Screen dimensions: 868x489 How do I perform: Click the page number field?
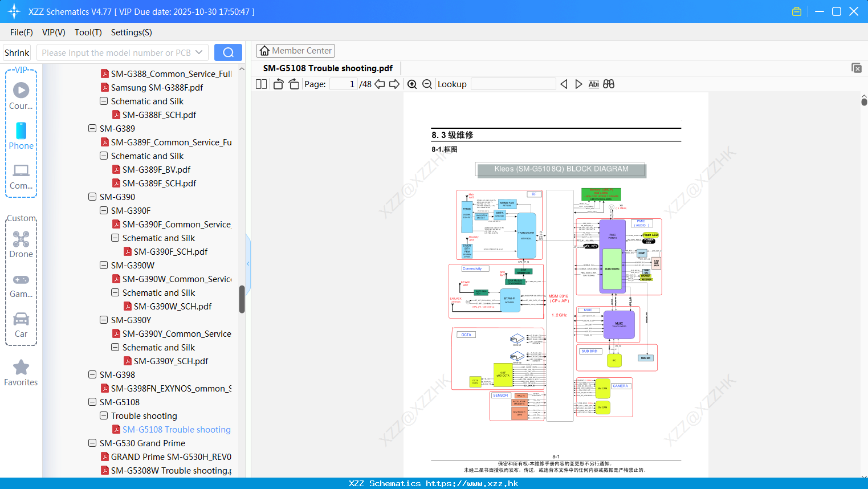click(344, 84)
